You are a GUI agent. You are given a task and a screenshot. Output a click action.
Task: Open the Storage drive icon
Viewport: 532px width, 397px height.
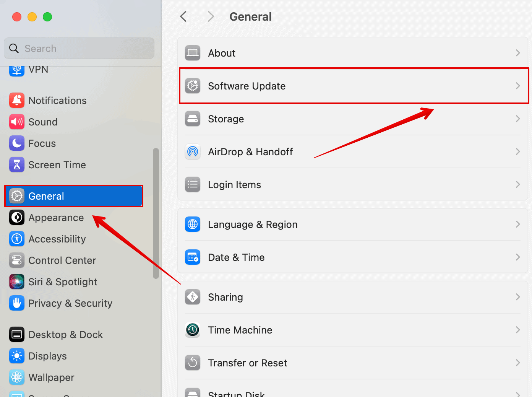coord(193,119)
